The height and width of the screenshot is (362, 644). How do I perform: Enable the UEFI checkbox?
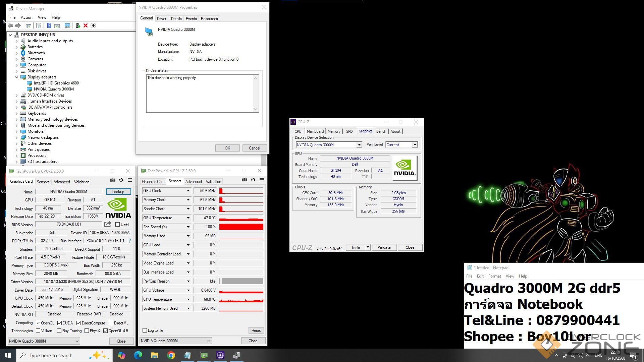118,225
